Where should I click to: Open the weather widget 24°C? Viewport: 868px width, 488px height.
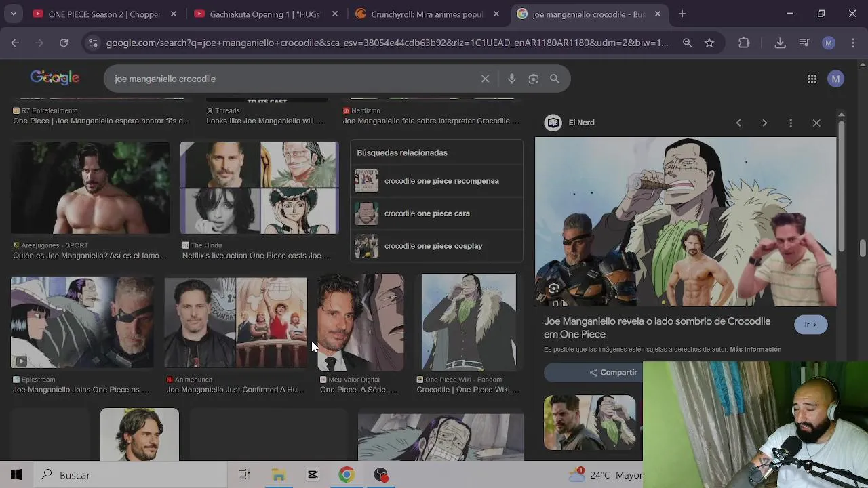click(605, 475)
